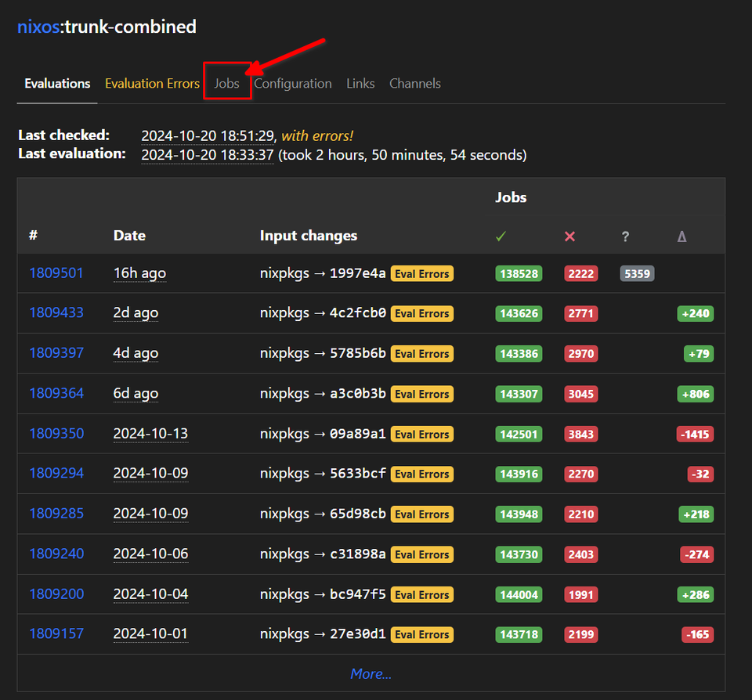Select the Channels tab
Image resolution: width=752 pixels, height=700 pixels.
tap(415, 84)
